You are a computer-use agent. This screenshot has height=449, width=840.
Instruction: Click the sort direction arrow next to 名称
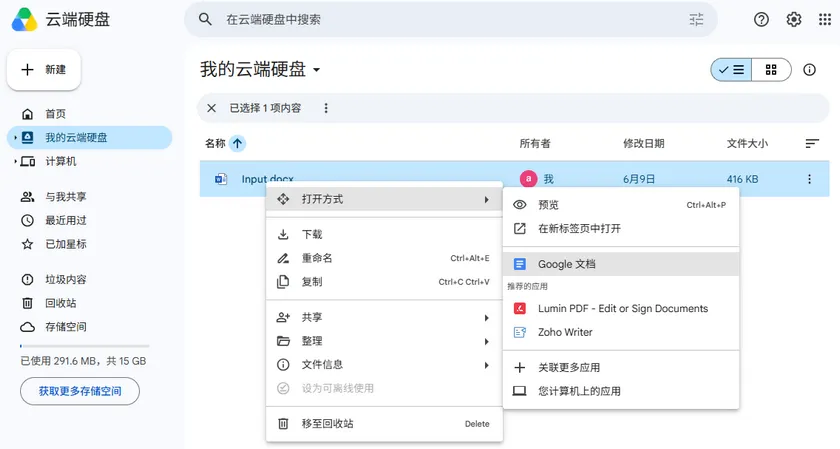tap(237, 143)
